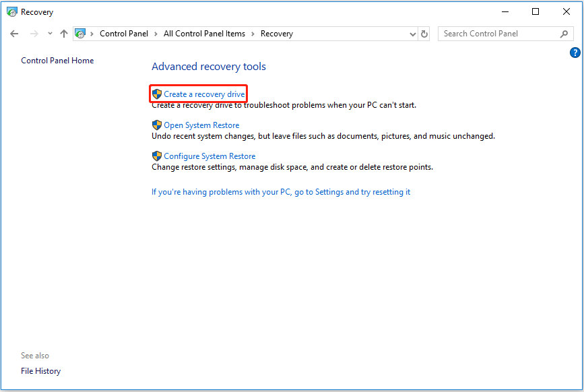Click the Recovery icon in the title bar
Image resolution: width=584 pixels, height=392 pixels.
[x=12, y=11]
